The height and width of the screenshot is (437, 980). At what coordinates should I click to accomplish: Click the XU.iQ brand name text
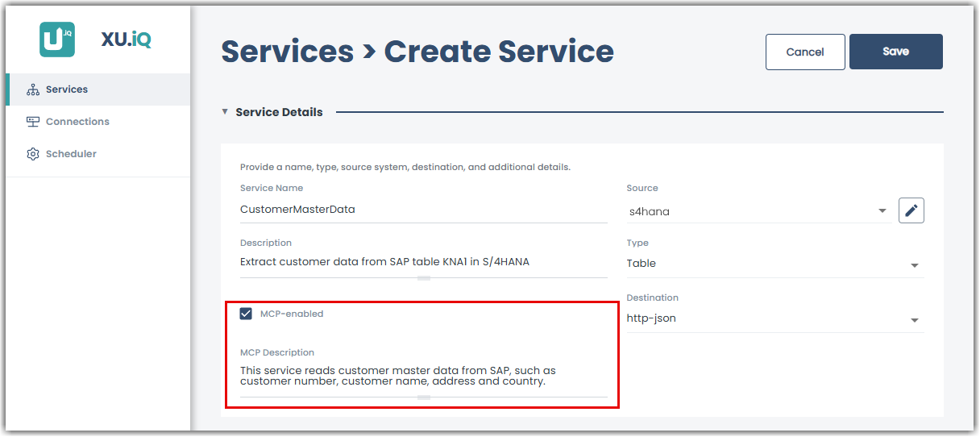click(126, 40)
